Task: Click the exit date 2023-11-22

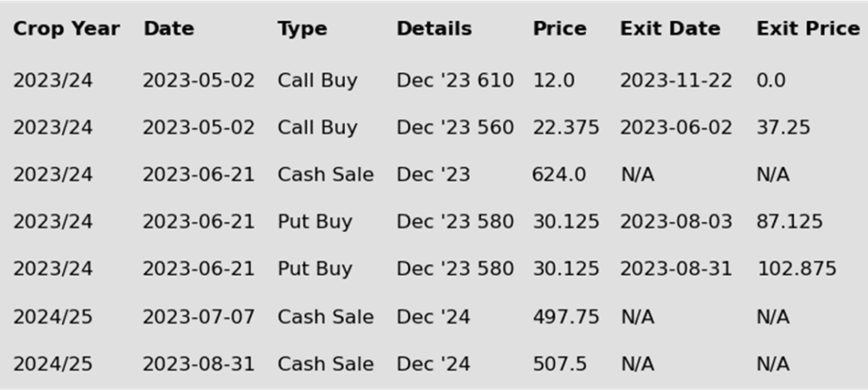Action: click(676, 81)
